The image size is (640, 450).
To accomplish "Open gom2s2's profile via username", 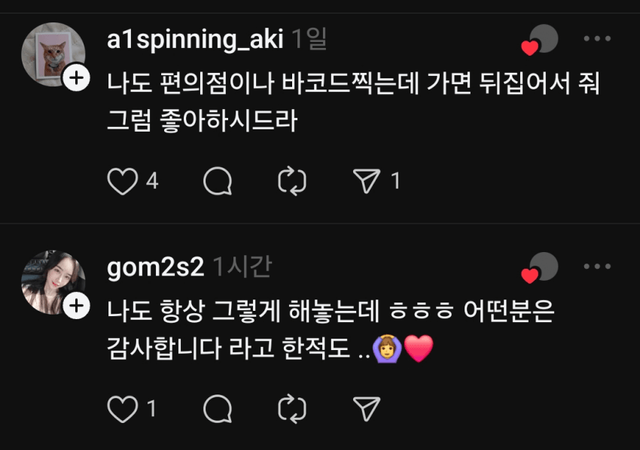I will point(155,266).
